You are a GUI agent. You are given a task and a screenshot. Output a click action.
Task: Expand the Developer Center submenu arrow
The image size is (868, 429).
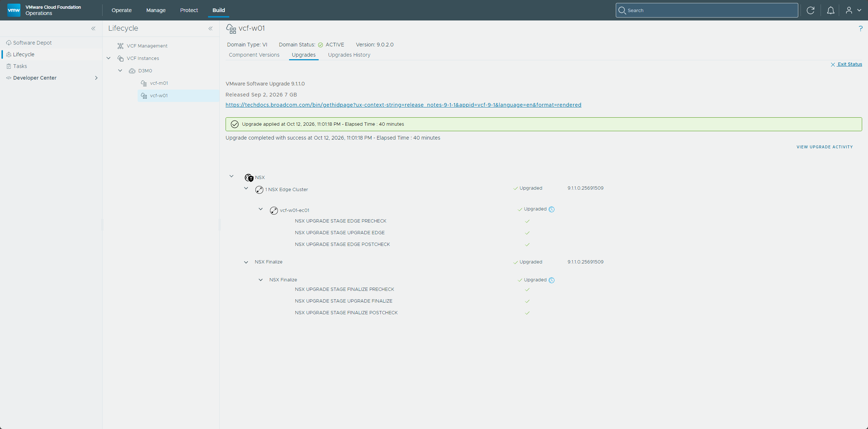[96, 78]
